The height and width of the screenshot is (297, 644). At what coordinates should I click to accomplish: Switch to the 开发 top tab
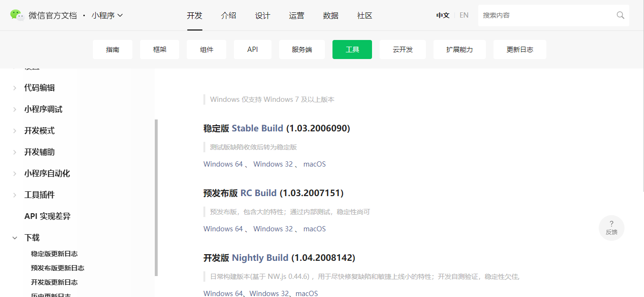tap(194, 15)
